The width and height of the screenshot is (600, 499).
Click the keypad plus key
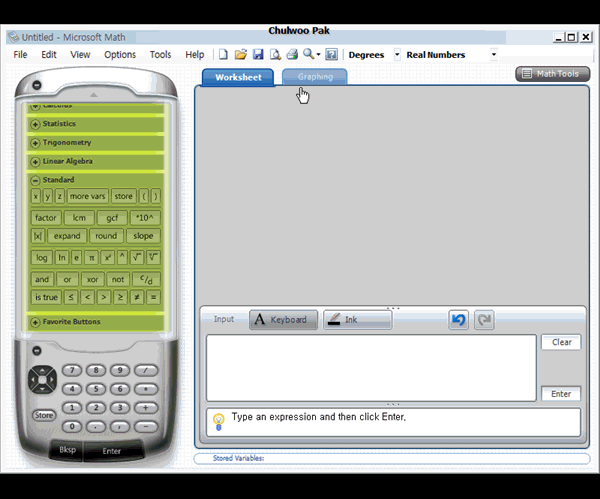point(145,408)
